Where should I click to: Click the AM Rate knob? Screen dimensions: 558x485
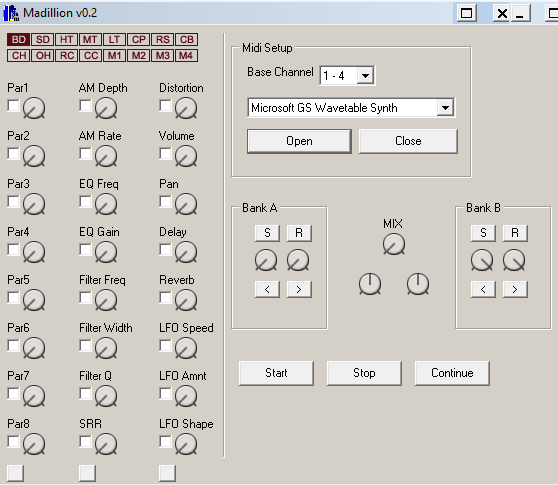[106, 156]
